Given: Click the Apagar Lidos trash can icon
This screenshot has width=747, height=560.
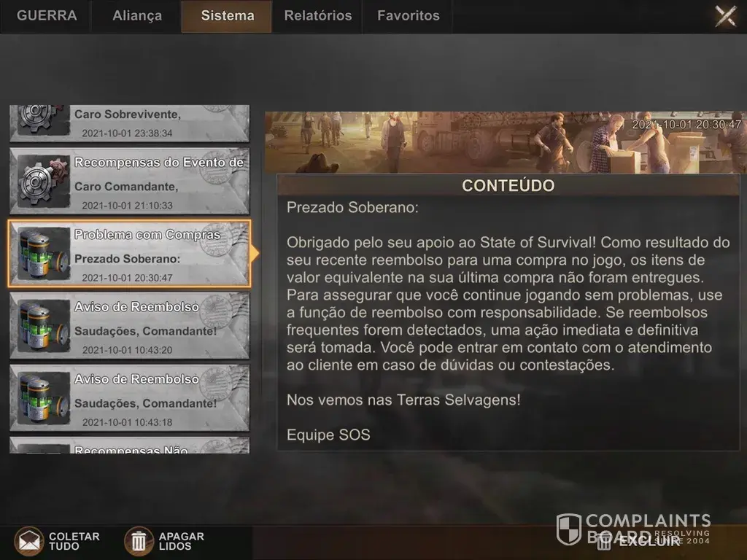Looking at the screenshot, I should click(139, 542).
